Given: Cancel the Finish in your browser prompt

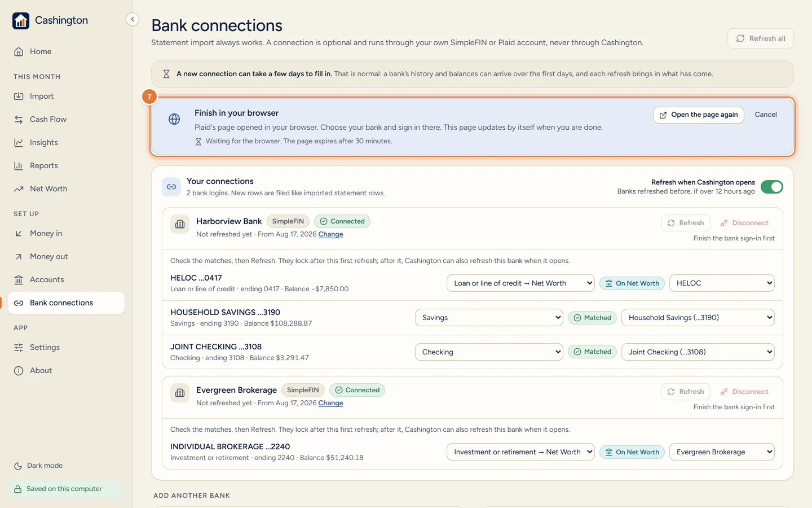Looking at the screenshot, I should [x=766, y=115].
